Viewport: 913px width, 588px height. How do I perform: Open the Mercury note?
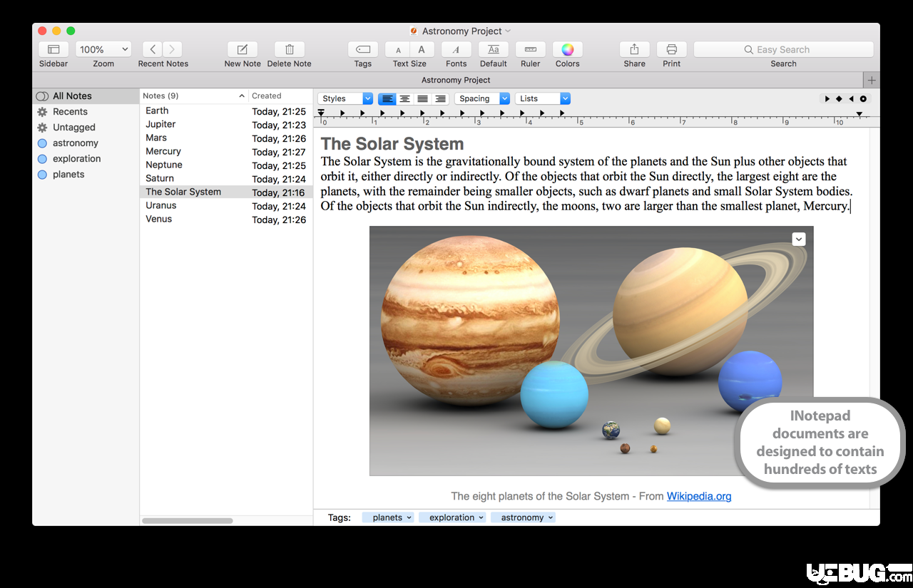226,152
